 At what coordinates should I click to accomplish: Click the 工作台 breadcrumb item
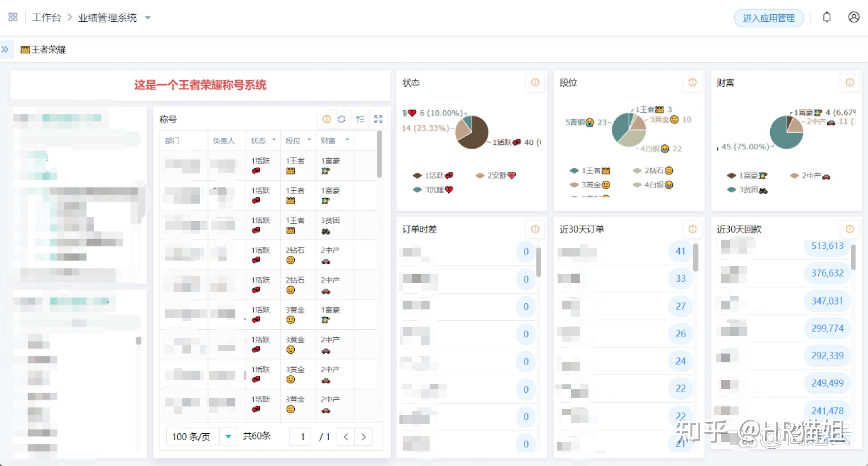click(x=46, y=17)
